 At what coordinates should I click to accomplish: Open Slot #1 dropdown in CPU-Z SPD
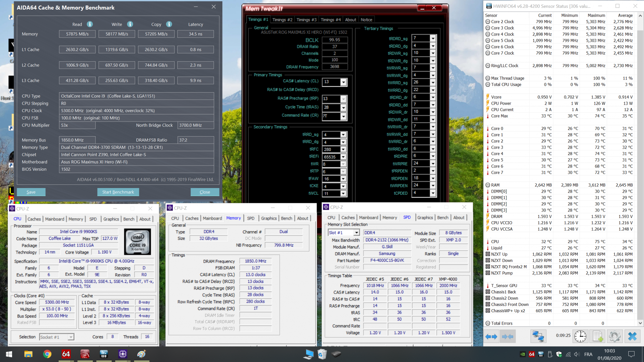[x=356, y=233]
